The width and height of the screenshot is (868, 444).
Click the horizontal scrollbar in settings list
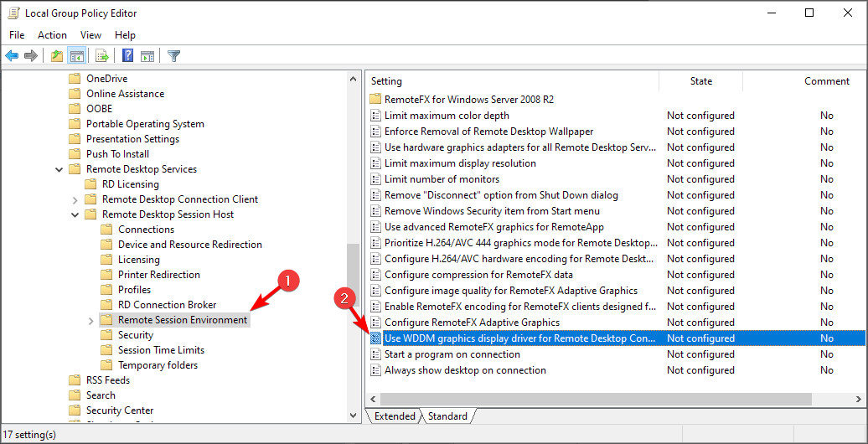click(596, 399)
